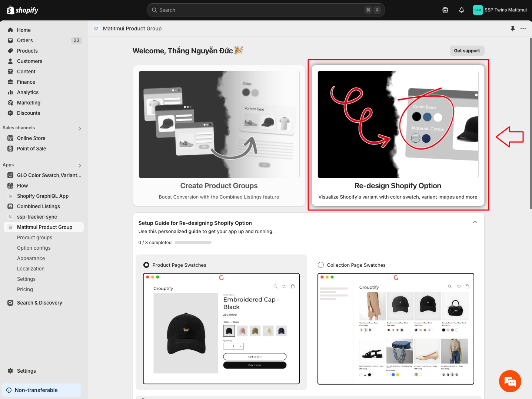
Task: Focus the Search field in top bar
Action: pyautogui.click(x=266, y=10)
